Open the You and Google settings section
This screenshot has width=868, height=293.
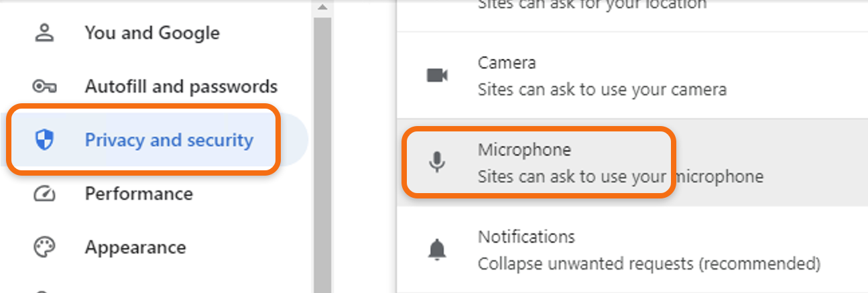click(x=152, y=33)
